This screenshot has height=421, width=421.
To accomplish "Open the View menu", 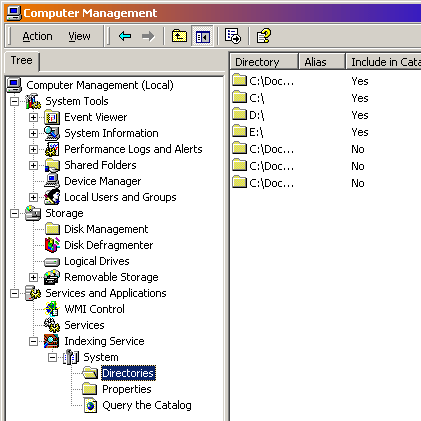I will [79, 36].
